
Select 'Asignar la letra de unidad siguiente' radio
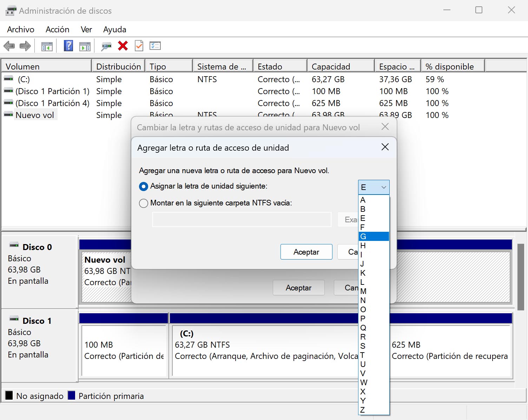[144, 186]
